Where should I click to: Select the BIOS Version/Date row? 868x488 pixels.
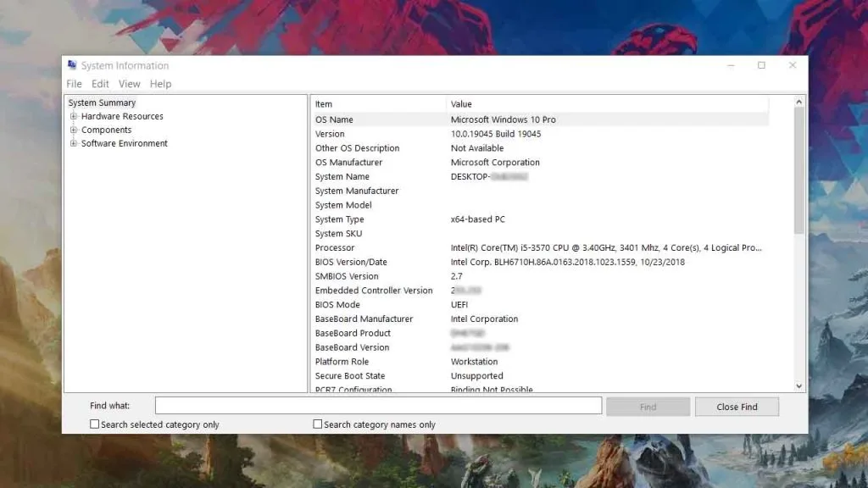point(542,263)
